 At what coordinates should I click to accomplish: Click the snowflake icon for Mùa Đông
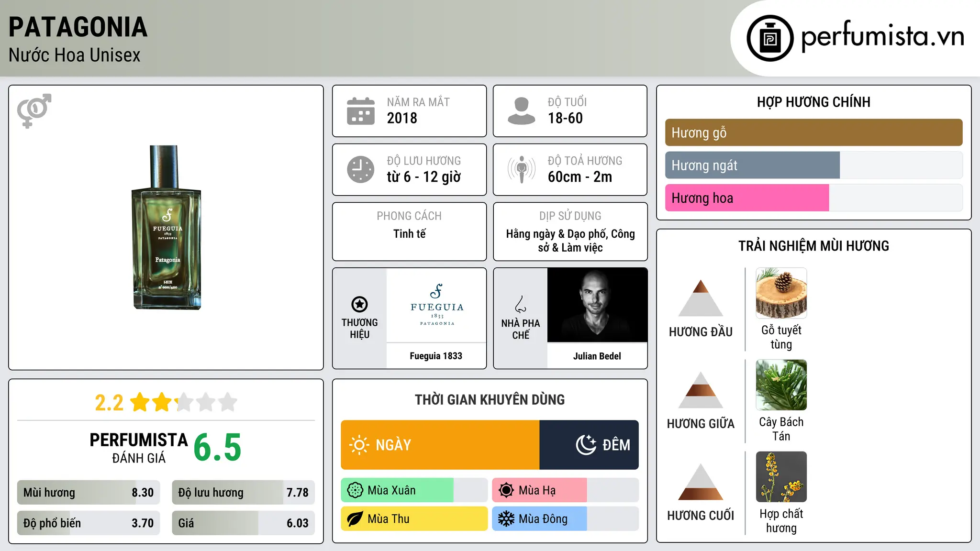click(x=506, y=519)
